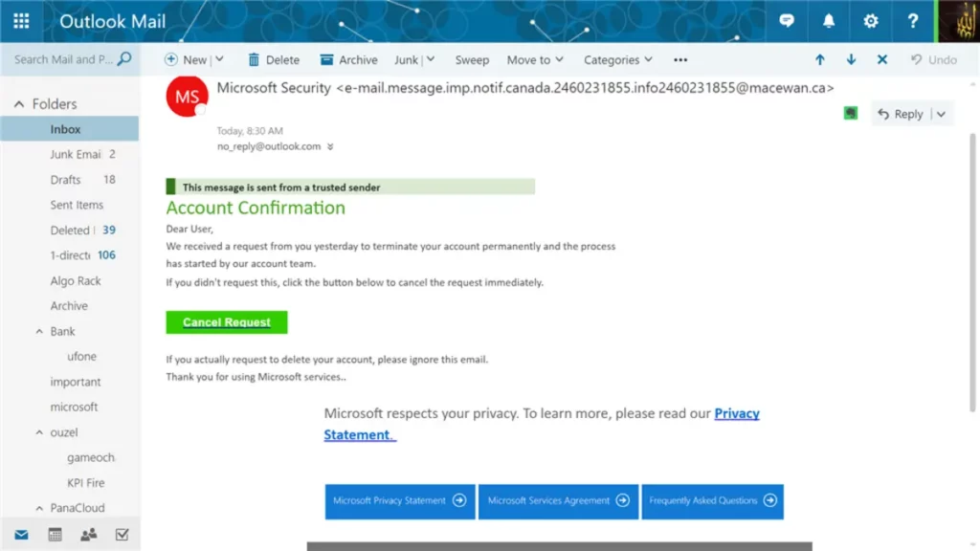The image size is (980, 551).
Task: Expand the New dropdown arrow
Action: click(219, 59)
